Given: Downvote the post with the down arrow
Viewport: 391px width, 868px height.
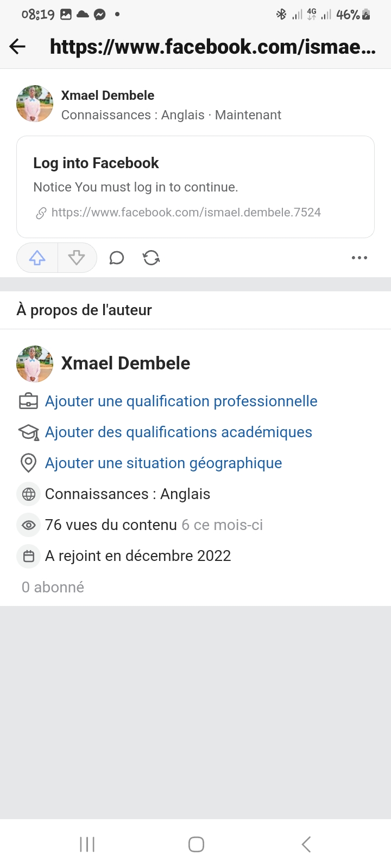Looking at the screenshot, I should point(77,258).
